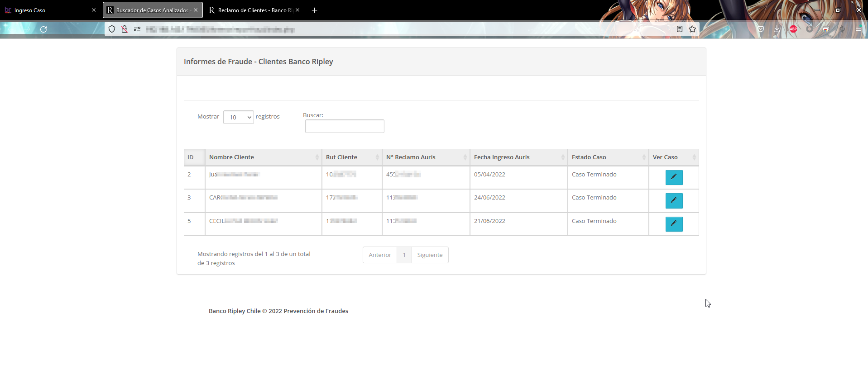Select the date 21/06/2022
The width and height of the screenshot is (868, 380).
tap(489, 221)
